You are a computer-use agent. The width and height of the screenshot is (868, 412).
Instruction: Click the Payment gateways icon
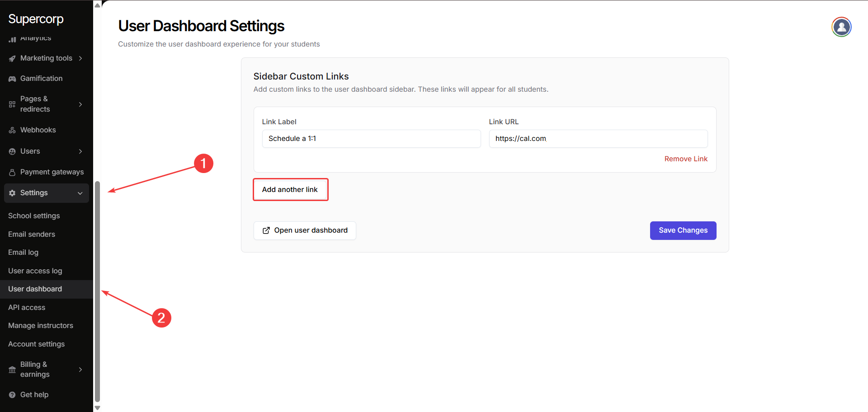(12, 172)
